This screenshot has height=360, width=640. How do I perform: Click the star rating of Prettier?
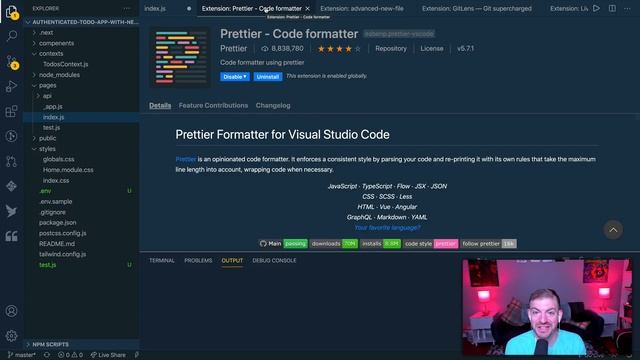click(x=339, y=49)
